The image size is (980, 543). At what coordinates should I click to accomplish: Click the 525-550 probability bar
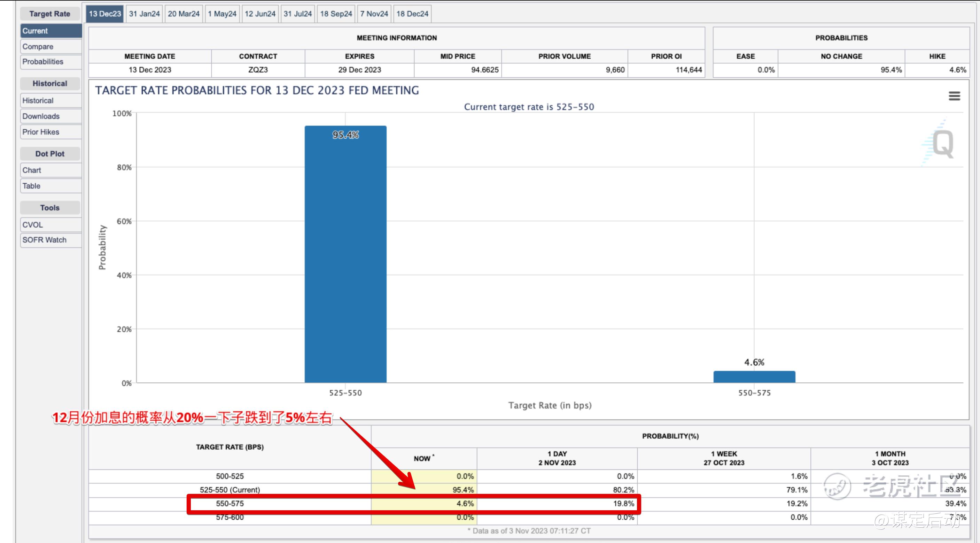345,254
